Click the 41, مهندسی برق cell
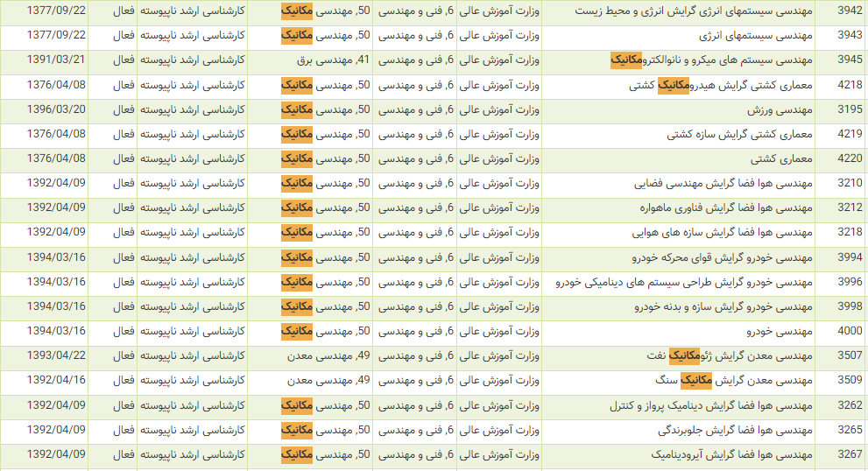This screenshot has height=471, width=868. point(333,60)
